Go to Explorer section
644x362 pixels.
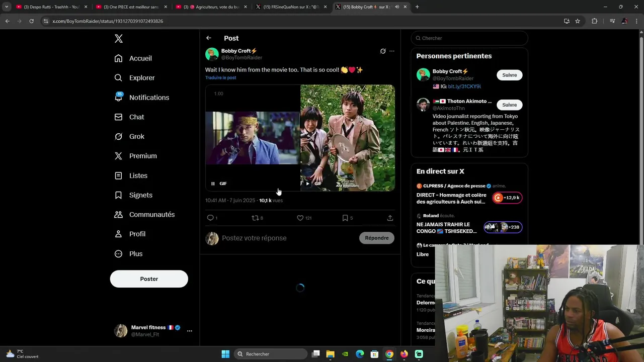coord(134,78)
